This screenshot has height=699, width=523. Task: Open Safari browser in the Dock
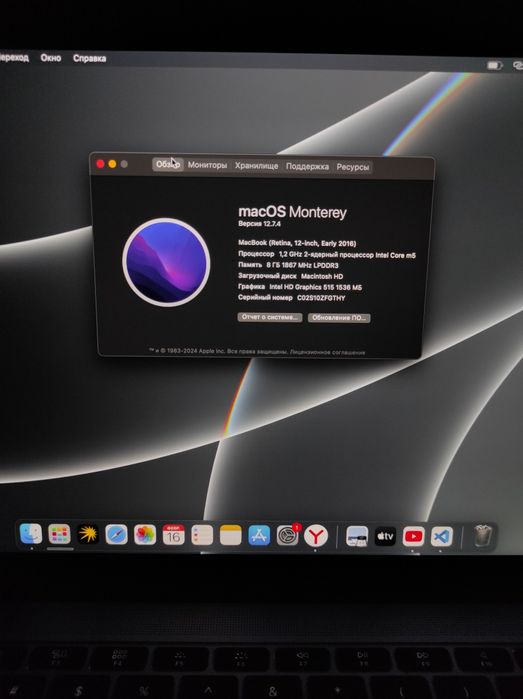116,535
